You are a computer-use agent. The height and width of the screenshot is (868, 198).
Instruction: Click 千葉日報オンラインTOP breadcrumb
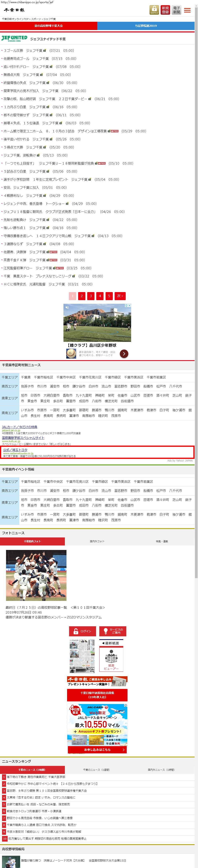coord(16,19)
